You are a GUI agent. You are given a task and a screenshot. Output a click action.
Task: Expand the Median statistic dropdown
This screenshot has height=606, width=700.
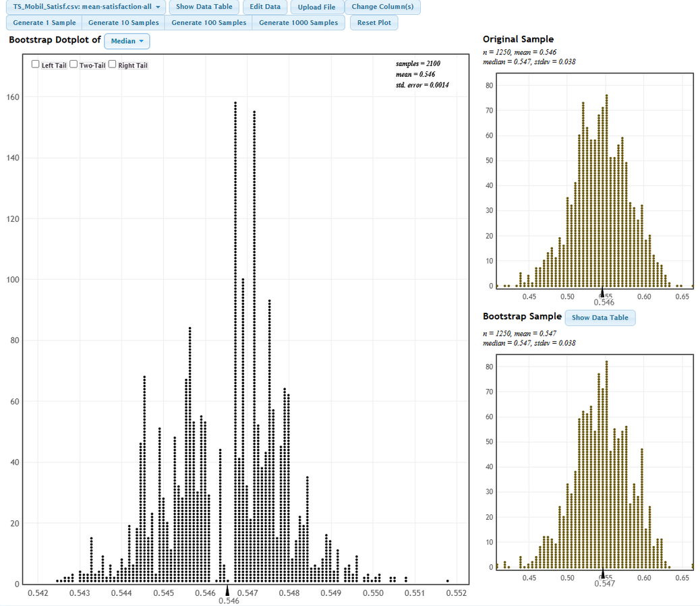tap(127, 41)
